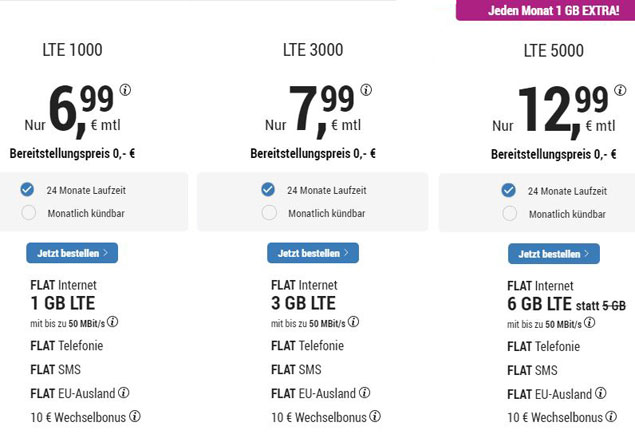The height and width of the screenshot is (434, 635).
Task: Select Monatlich kündbar for LTE 5000
Action: (x=509, y=213)
